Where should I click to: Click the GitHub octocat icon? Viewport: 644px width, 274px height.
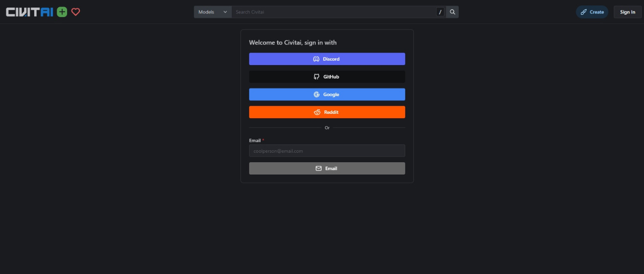pos(317,77)
